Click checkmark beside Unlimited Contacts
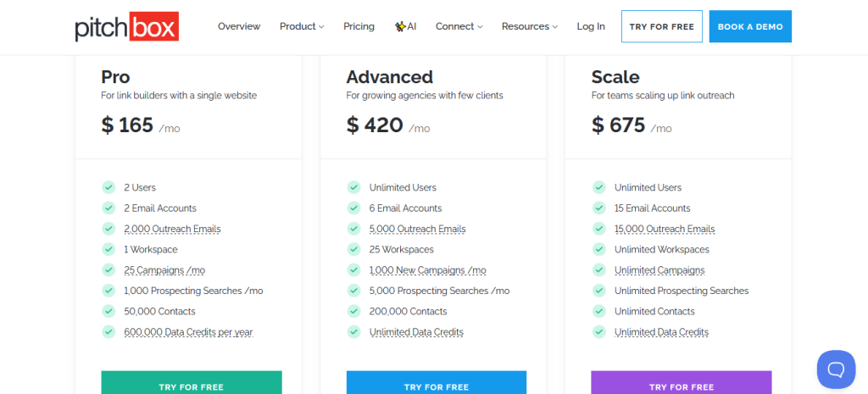Image resolution: width=868 pixels, height=394 pixels. click(599, 311)
